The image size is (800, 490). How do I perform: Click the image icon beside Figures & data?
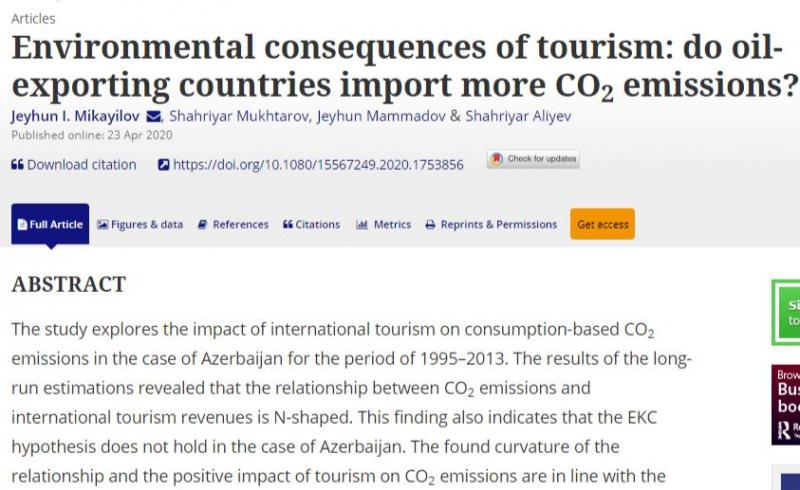[x=103, y=225]
